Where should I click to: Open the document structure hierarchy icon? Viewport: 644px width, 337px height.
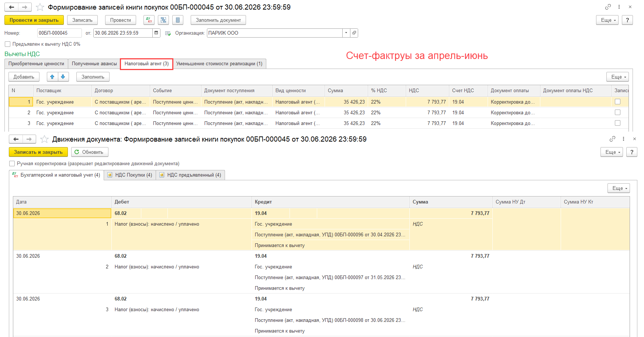pos(163,20)
